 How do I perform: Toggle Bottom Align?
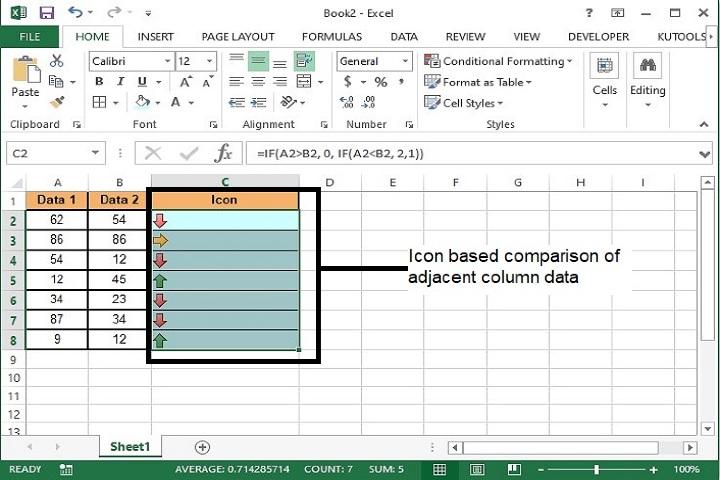[280, 62]
